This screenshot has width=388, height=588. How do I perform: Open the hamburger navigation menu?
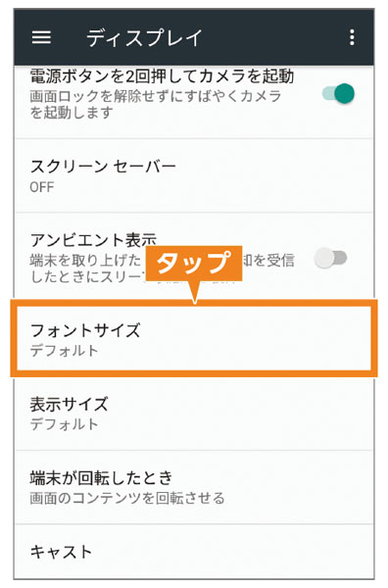pos(41,37)
